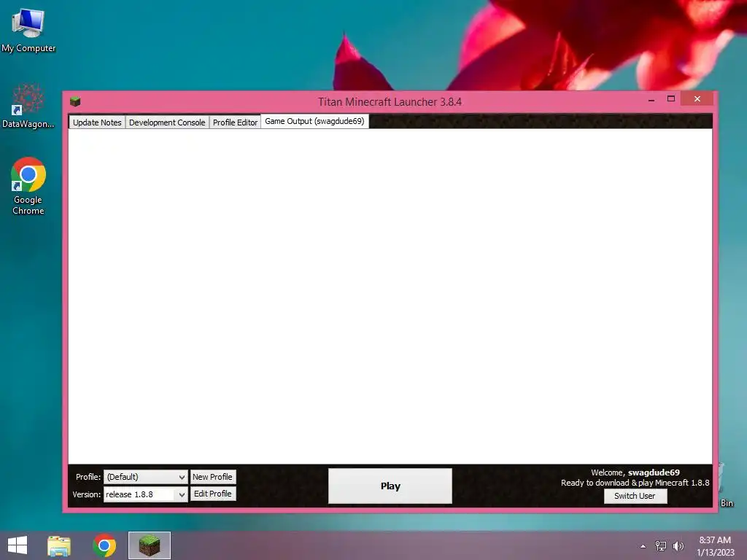Image resolution: width=747 pixels, height=560 pixels.
Task: Open the volume speaker tray icon
Action: (x=678, y=546)
